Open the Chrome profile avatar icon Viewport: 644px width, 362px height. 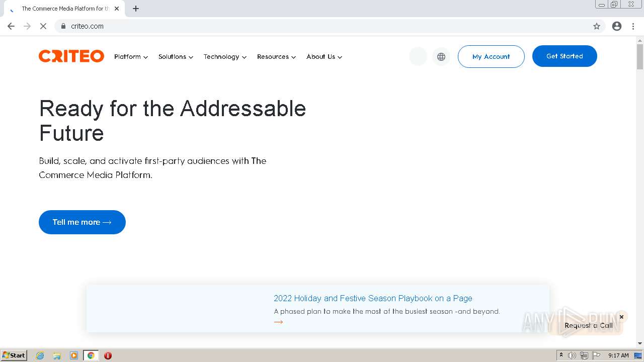617,26
